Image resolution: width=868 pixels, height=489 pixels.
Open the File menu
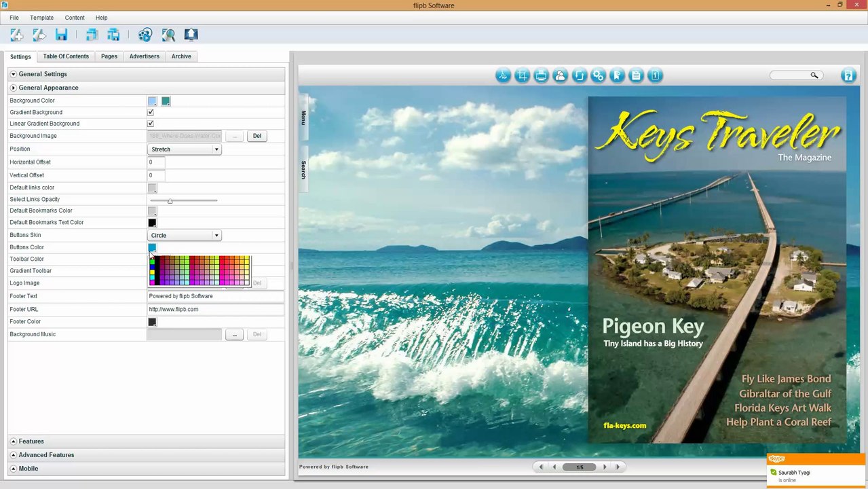coord(14,18)
